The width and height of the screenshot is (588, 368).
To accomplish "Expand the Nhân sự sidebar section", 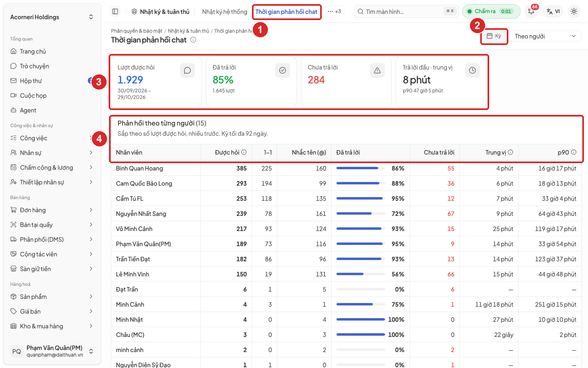I will pos(52,153).
